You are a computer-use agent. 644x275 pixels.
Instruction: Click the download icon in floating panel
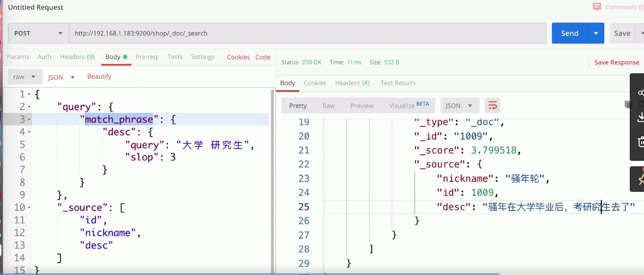(641, 117)
